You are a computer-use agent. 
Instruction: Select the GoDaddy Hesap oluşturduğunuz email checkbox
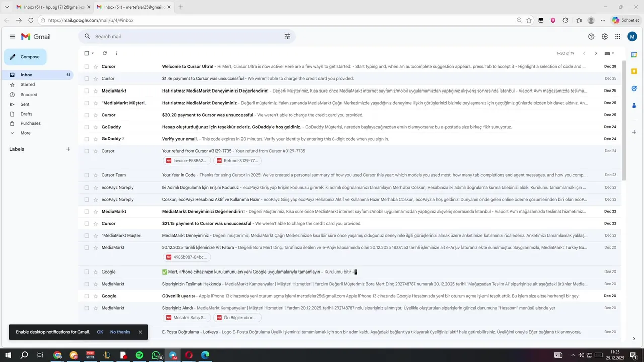click(87, 127)
